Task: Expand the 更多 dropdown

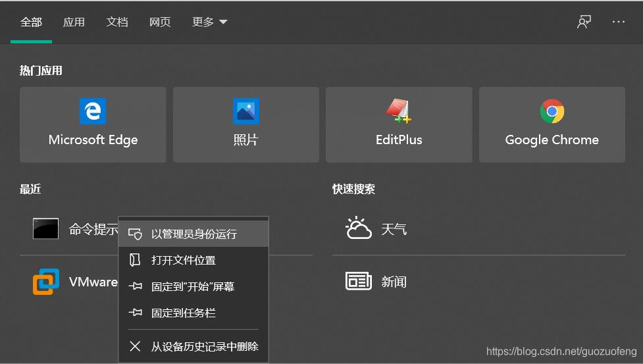Action: click(209, 22)
